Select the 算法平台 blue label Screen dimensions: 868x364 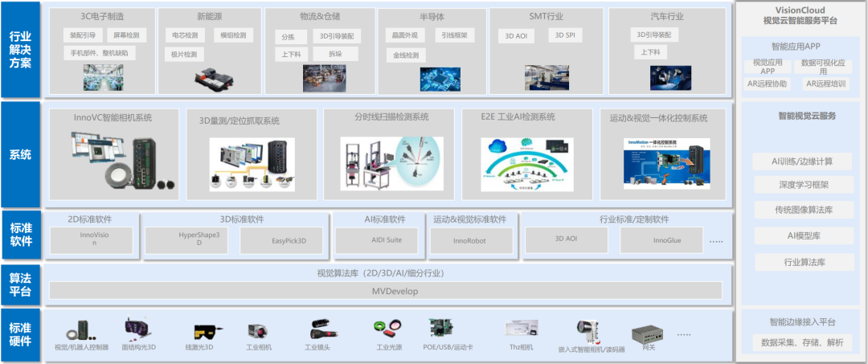[20, 284]
